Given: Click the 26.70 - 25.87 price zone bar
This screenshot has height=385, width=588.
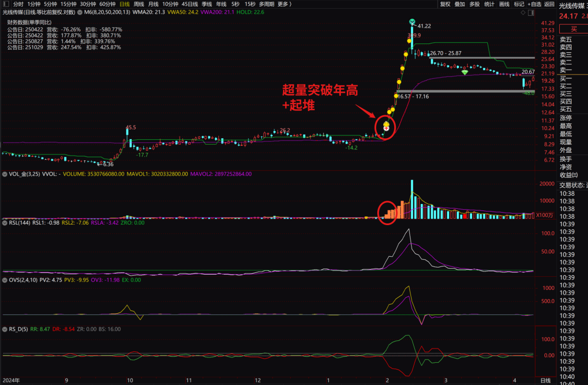Looking at the screenshot, I should [482, 58].
